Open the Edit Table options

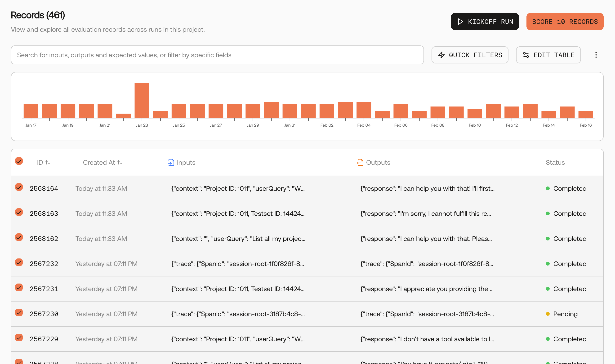pos(548,55)
